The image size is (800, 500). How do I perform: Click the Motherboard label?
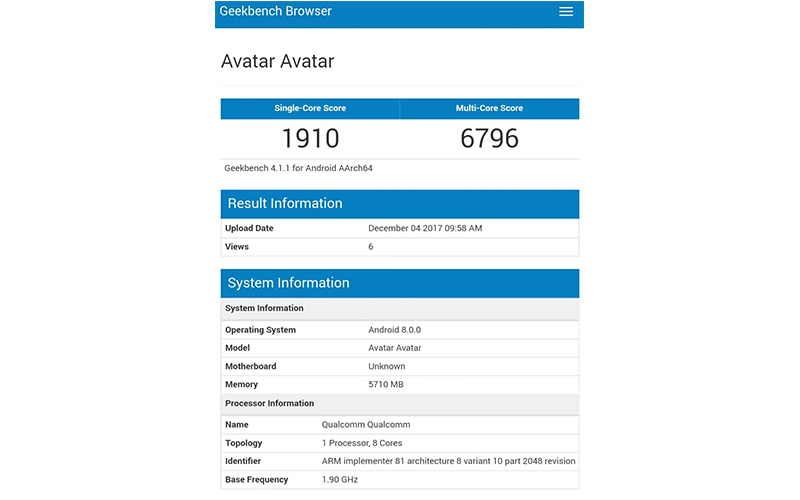251,366
